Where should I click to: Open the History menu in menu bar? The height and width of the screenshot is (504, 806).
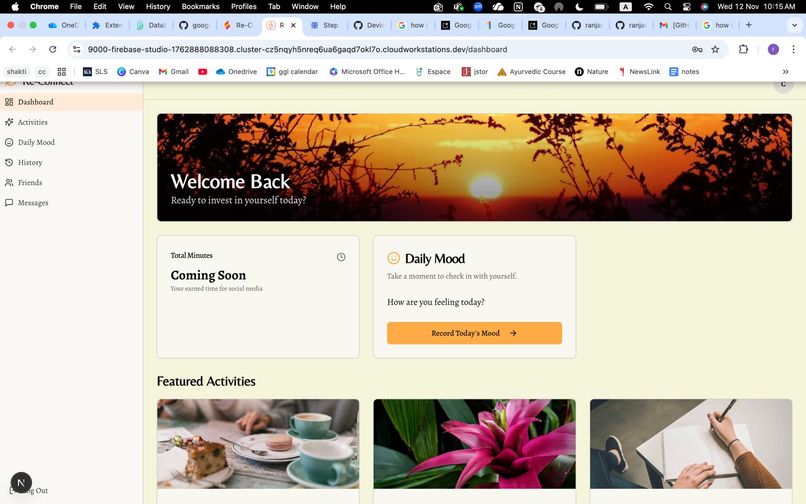pos(158,7)
